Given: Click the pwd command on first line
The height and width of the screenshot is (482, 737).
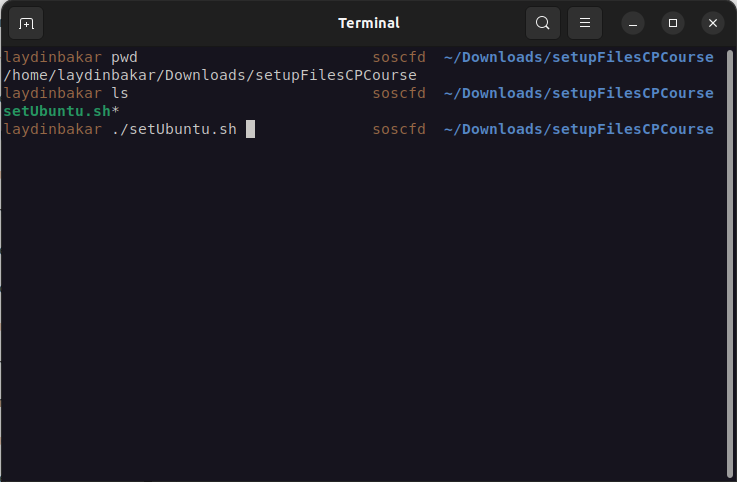Looking at the screenshot, I should (x=124, y=57).
